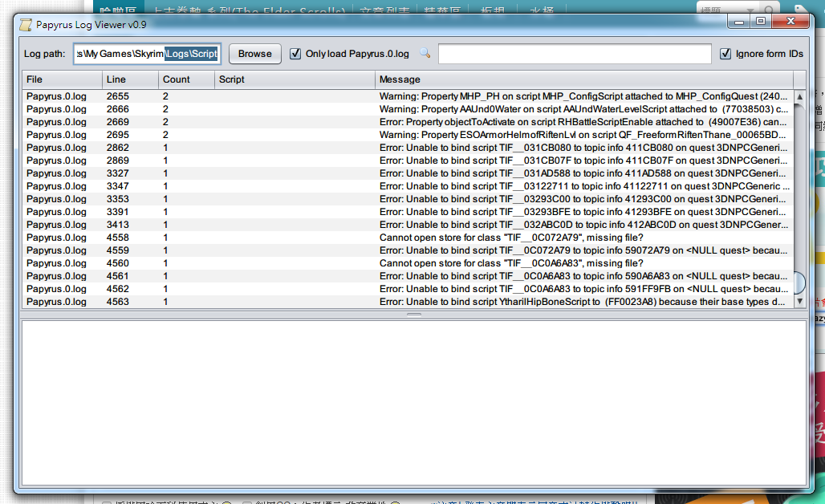The height and width of the screenshot is (504, 825).
Task: Toggle the Only load Papyrus.0.log checkbox
Action: (295, 54)
